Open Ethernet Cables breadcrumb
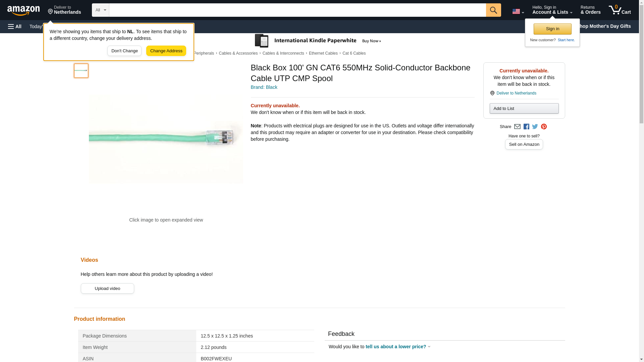The width and height of the screenshot is (644, 362). pos(323,53)
